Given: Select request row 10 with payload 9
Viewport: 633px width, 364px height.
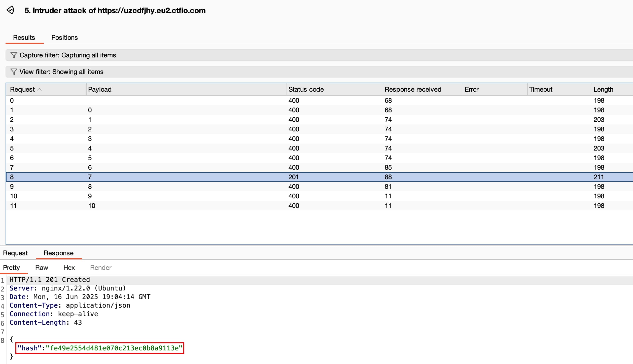Looking at the screenshot, I should coord(319,196).
